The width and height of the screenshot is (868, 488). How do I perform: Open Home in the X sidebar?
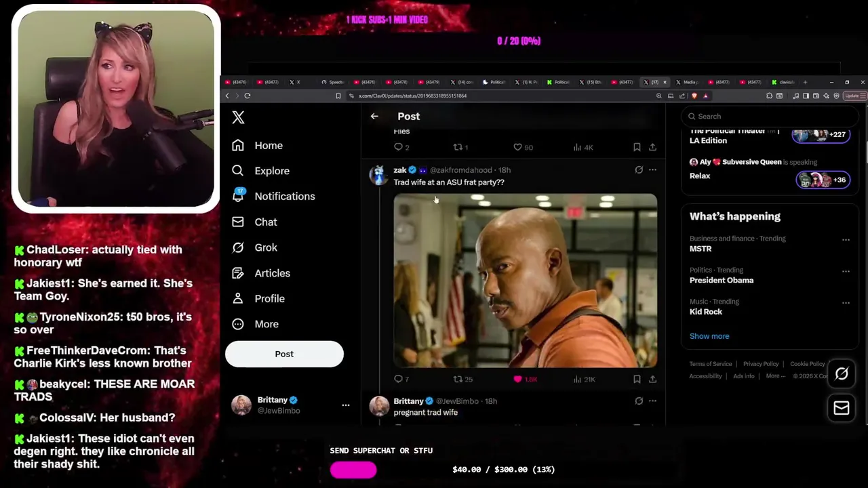click(257, 146)
